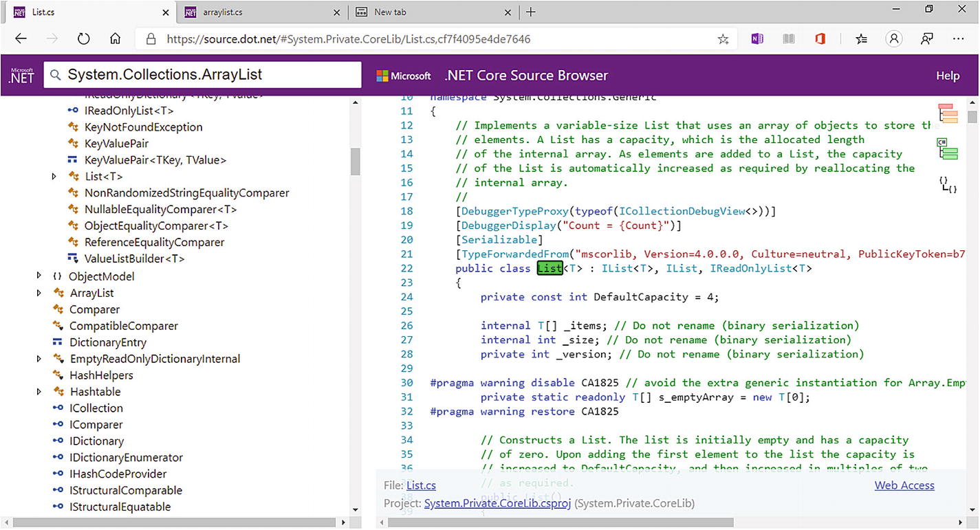Select HashHelpers in the tree

[101, 375]
